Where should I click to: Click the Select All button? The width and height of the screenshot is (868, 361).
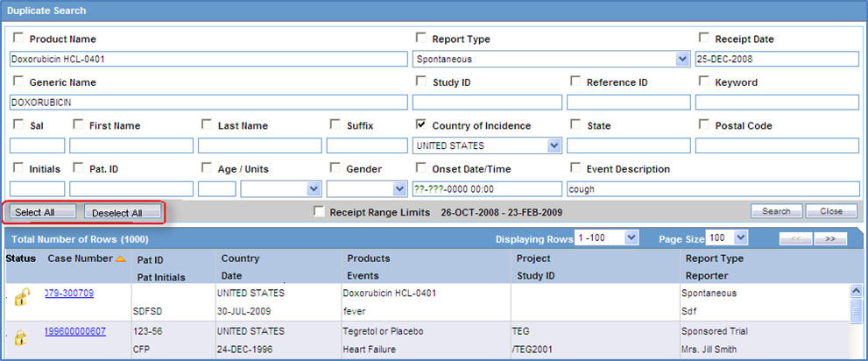[x=43, y=212]
